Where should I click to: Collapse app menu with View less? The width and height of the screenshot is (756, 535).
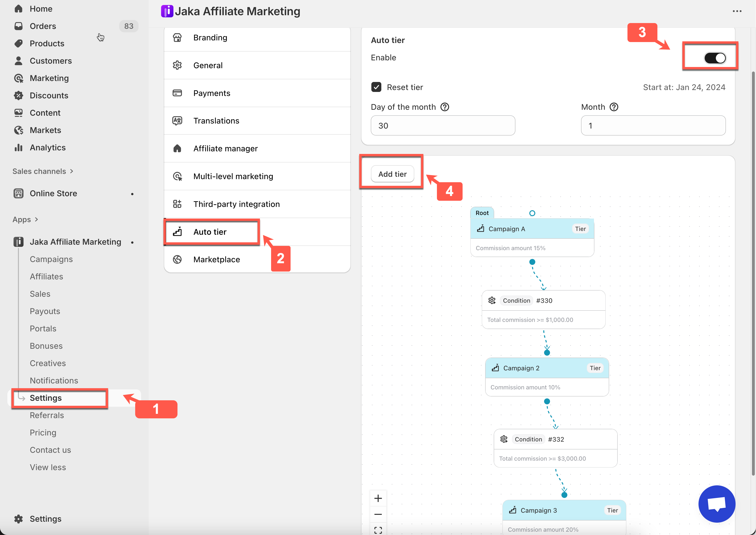click(48, 467)
